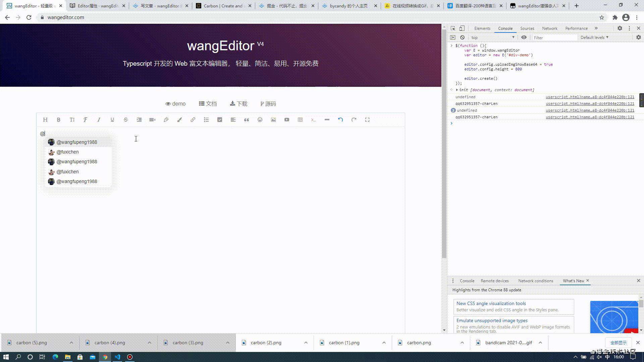Reload the page
Image resolution: width=644 pixels, height=362 pixels.
(29, 17)
